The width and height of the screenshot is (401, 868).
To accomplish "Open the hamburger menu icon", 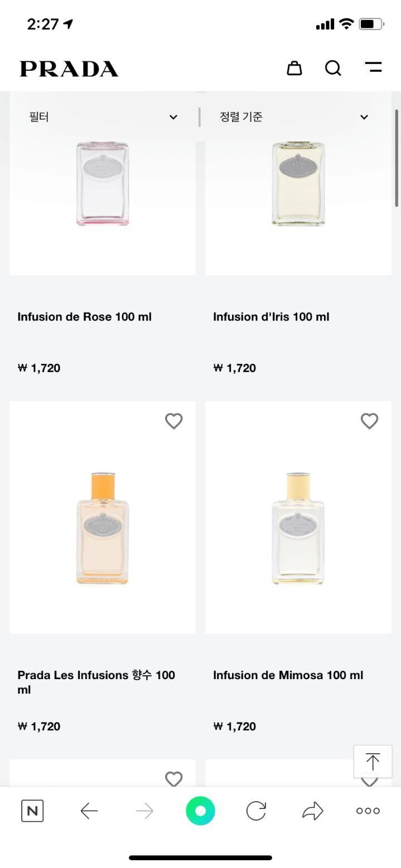I will (x=373, y=67).
